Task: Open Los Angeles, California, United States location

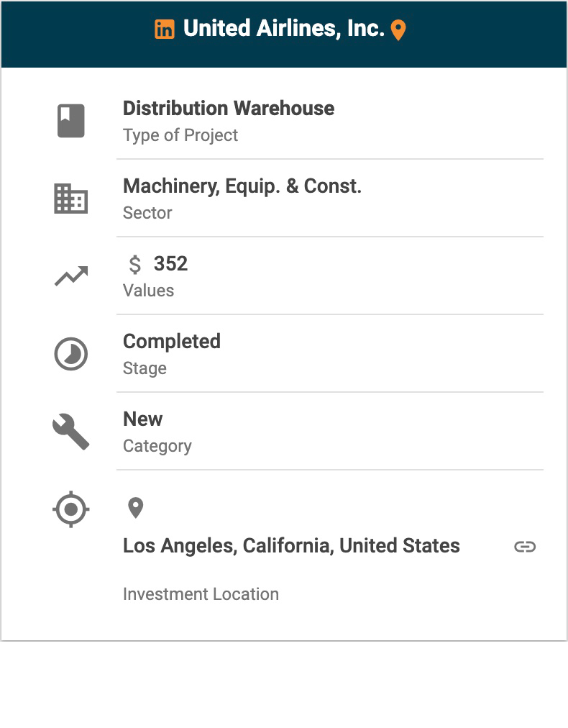Action: 291,546
